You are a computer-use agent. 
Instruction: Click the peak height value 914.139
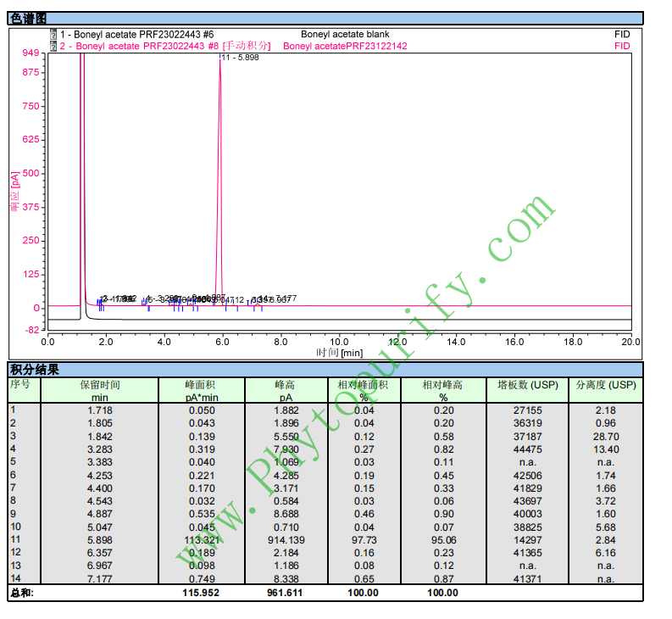[x=285, y=540]
